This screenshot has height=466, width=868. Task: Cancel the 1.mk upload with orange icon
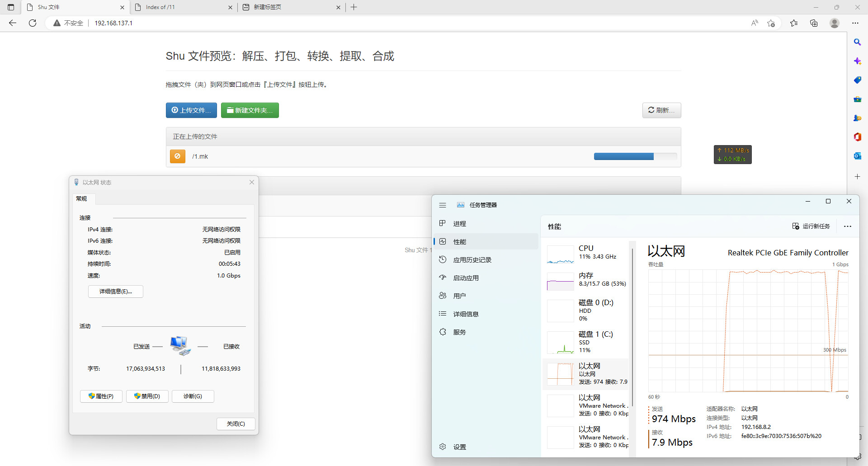coord(178,156)
